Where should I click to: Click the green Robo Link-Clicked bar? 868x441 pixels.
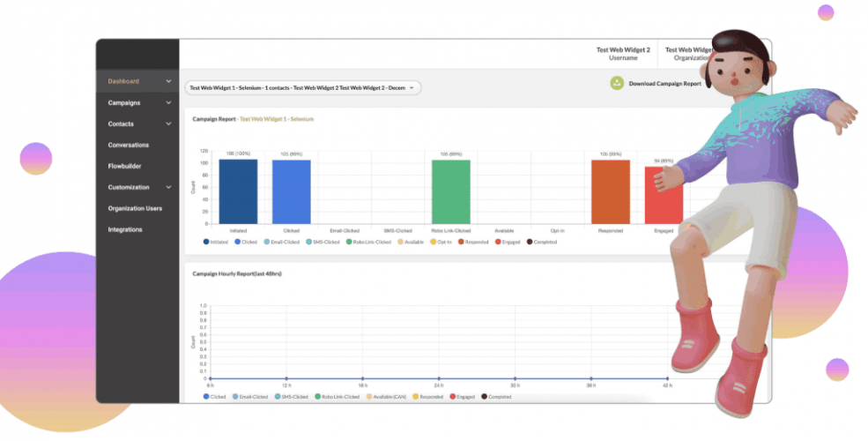tap(451, 192)
